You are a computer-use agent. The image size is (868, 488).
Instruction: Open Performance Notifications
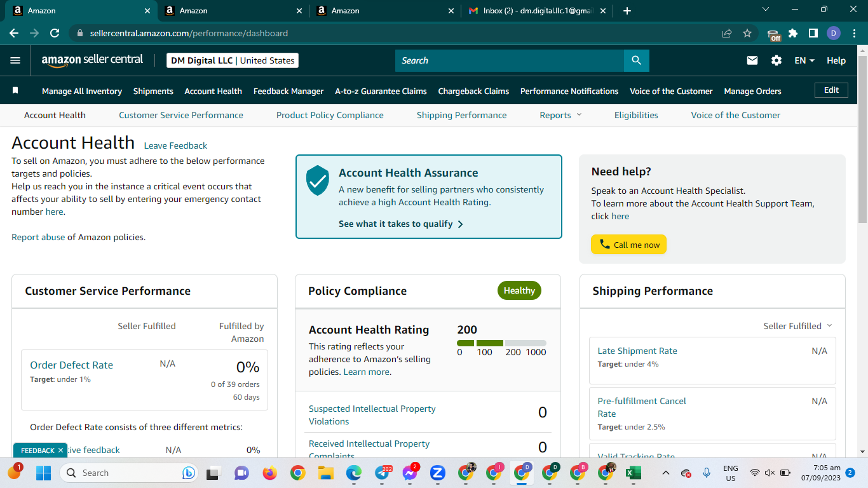click(569, 91)
